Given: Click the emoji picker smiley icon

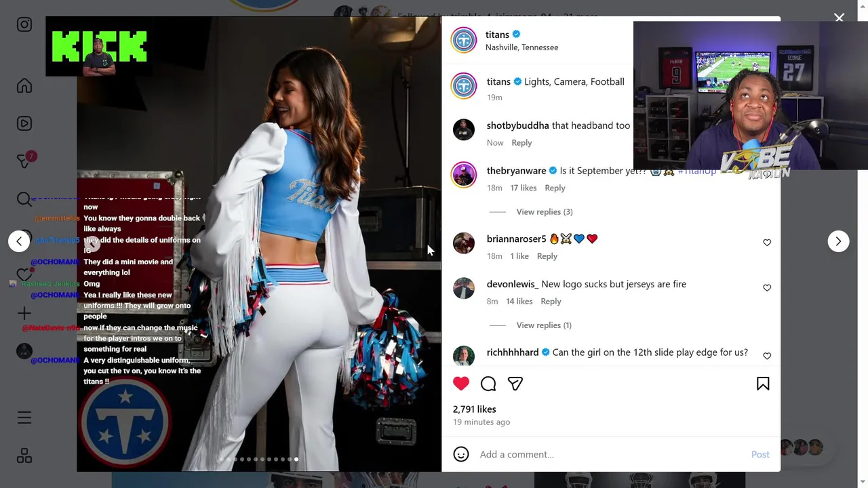Looking at the screenshot, I should click(461, 454).
